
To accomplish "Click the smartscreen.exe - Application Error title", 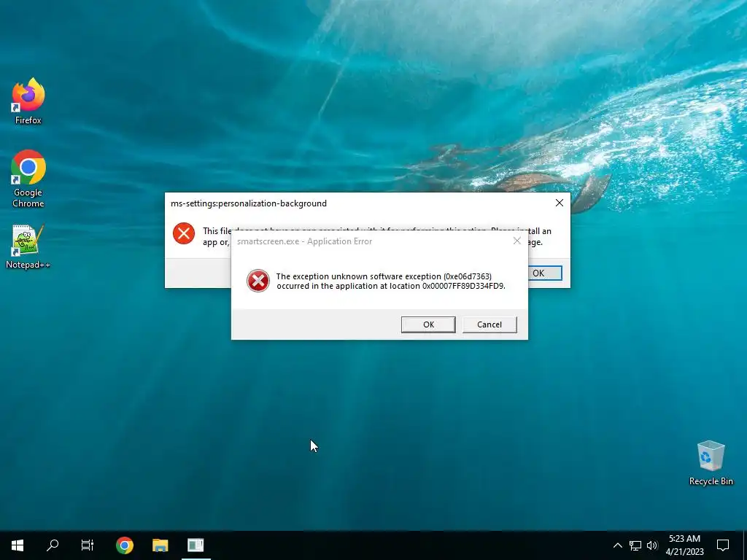I will [x=304, y=241].
